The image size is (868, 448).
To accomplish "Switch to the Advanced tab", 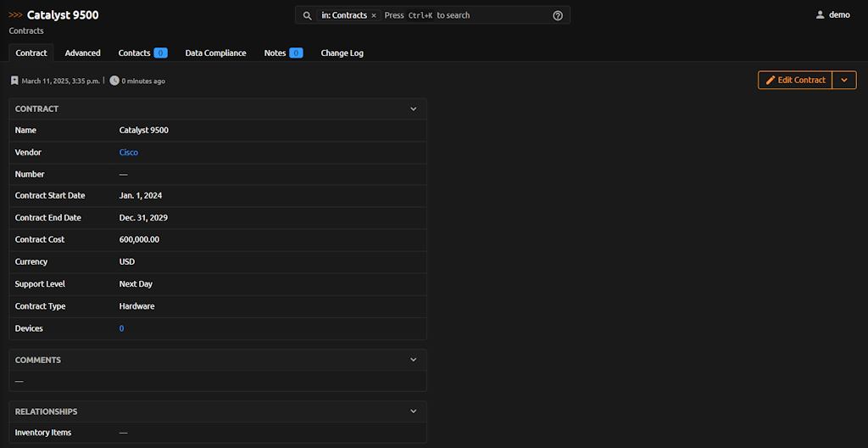I will coord(82,53).
